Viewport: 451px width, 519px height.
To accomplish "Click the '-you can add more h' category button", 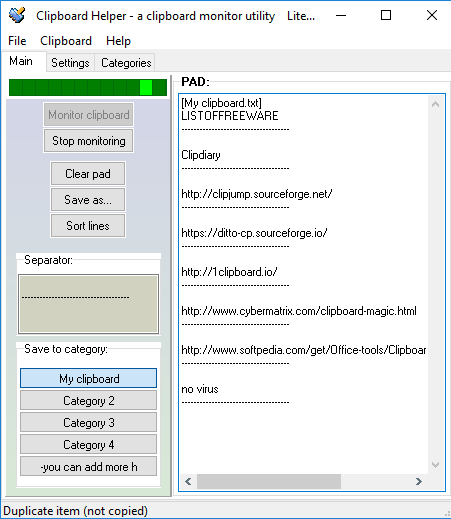I will click(88, 467).
